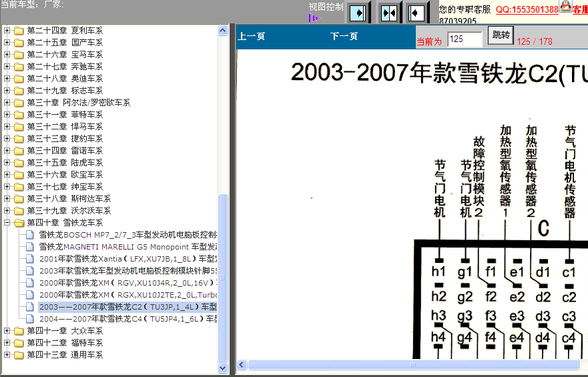
Task: Open 雪铁龙BOSCH MP7_2/7_3车型 document
Action: [128, 235]
